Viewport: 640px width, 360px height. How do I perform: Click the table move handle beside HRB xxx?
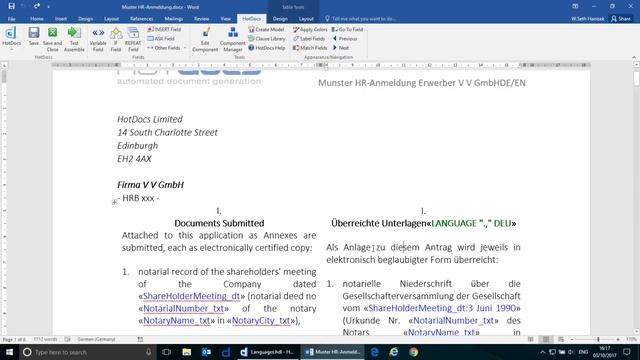tap(114, 202)
